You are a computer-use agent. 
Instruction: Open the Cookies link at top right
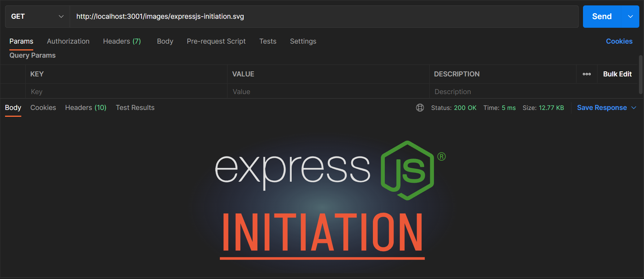pyautogui.click(x=619, y=41)
